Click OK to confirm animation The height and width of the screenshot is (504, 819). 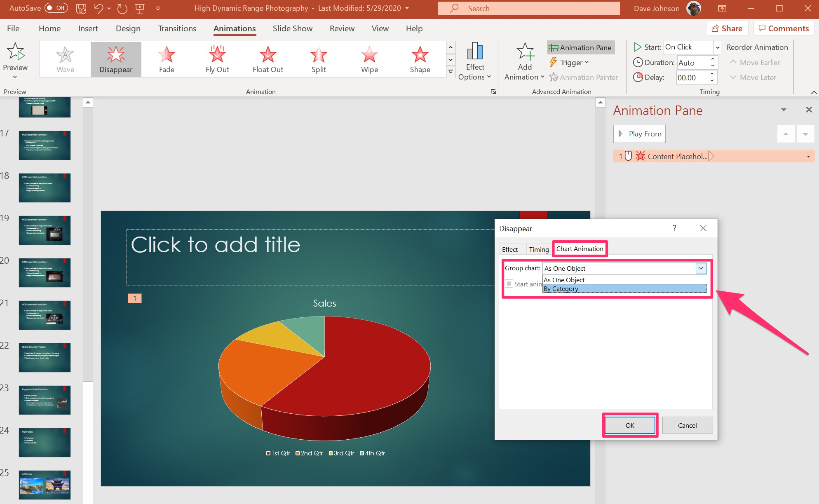click(x=629, y=425)
